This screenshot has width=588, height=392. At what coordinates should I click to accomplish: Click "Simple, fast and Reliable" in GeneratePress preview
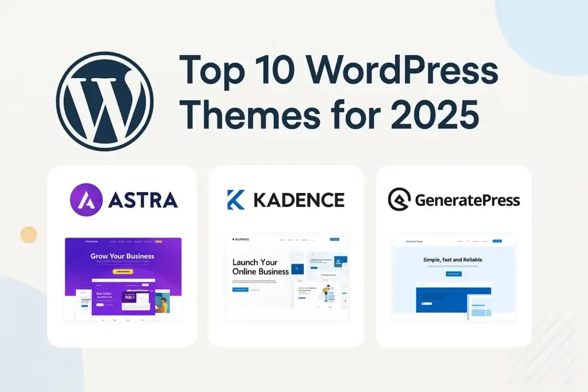(452, 260)
